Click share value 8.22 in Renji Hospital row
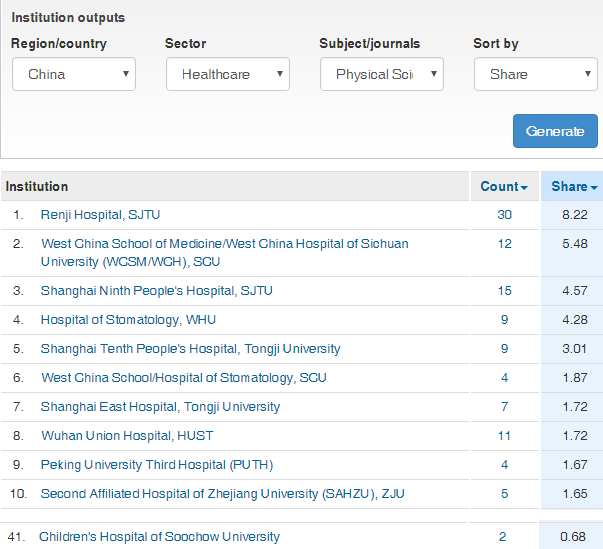The width and height of the screenshot is (603, 549). [575, 215]
